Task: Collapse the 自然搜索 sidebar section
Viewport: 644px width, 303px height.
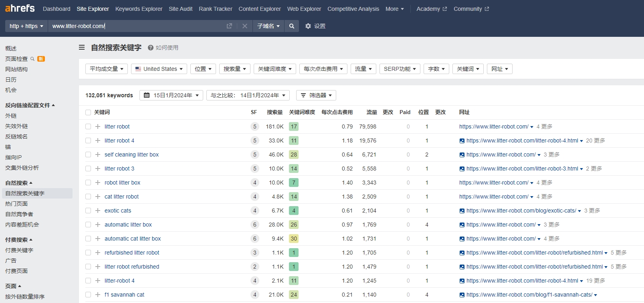Action: click(x=19, y=183)
